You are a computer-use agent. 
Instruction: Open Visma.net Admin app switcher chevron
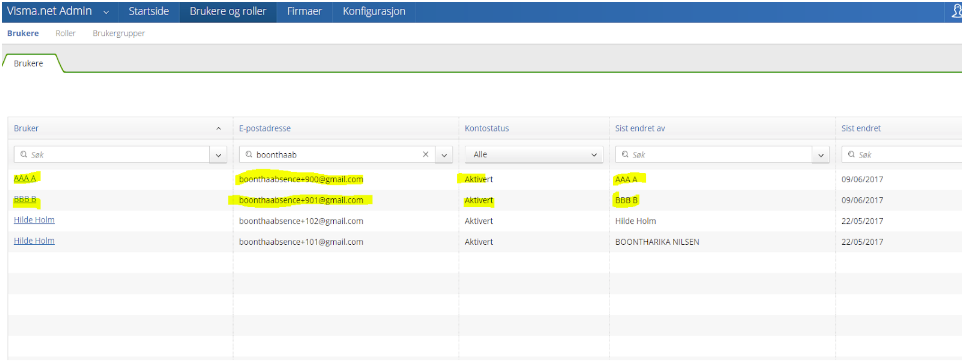[x=106, y=12]
